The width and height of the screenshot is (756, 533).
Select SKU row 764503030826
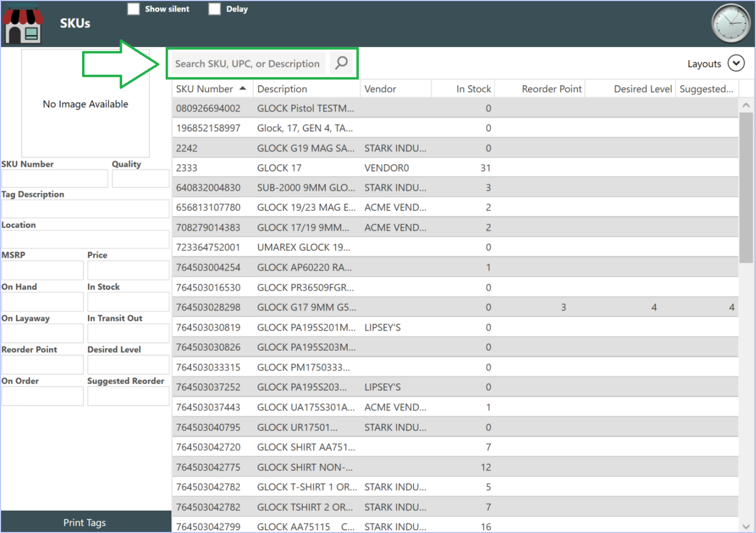tap(455, 347)
